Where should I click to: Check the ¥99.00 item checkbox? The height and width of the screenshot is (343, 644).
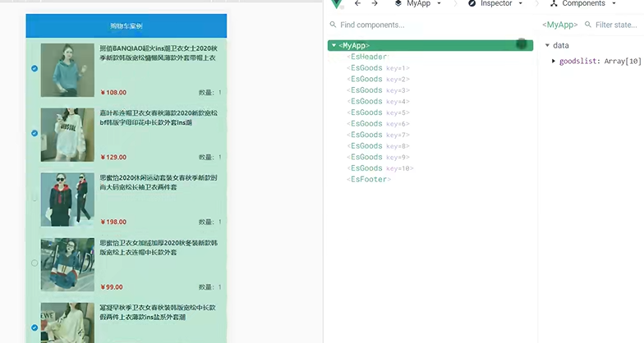34,263
